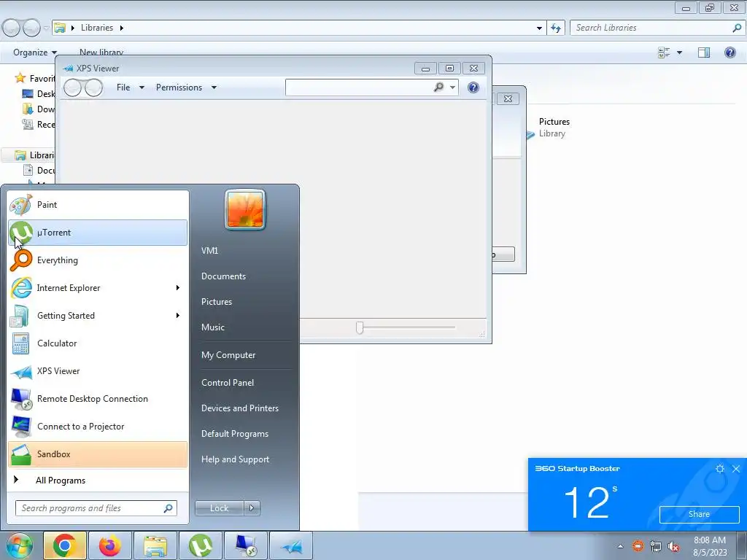
Task: Refresh the Libraries window
Action: click(x=556, y=28)
